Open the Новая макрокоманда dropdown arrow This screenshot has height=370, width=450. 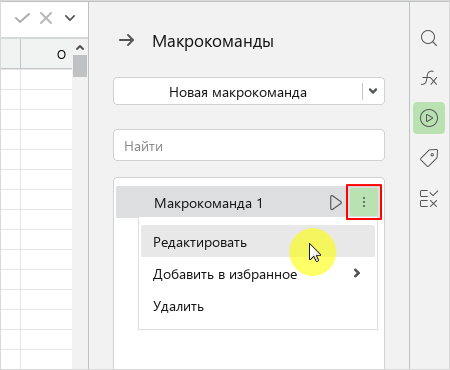373,91
